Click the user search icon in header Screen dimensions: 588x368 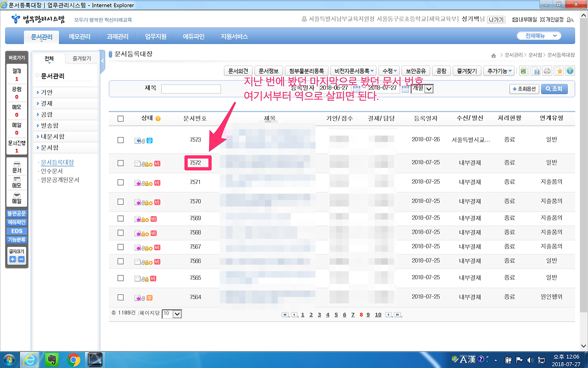pos(570,19)
